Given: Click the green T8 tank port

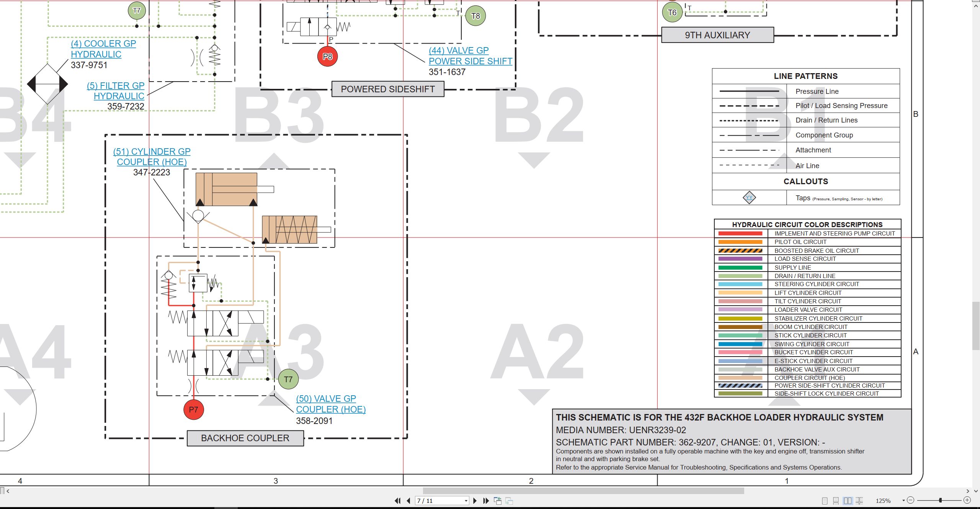Looking at the screenshot, I should pos(475,16).
